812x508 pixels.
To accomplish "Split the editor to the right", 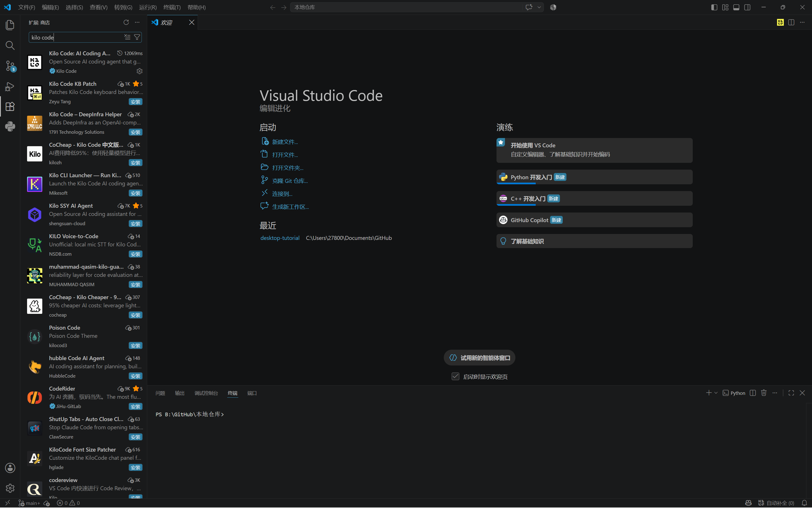I will pos(791,22).
